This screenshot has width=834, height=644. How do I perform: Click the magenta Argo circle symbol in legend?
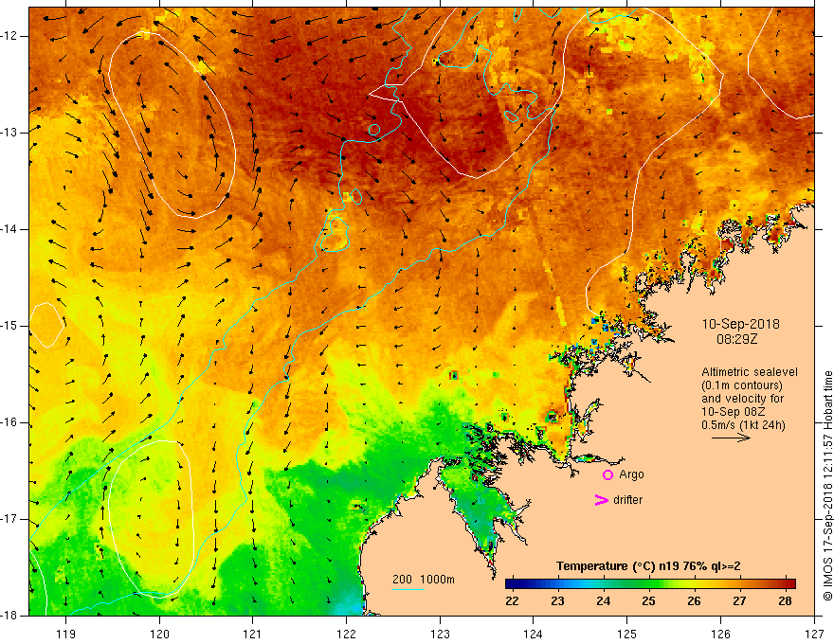click(x=607, y=474)
